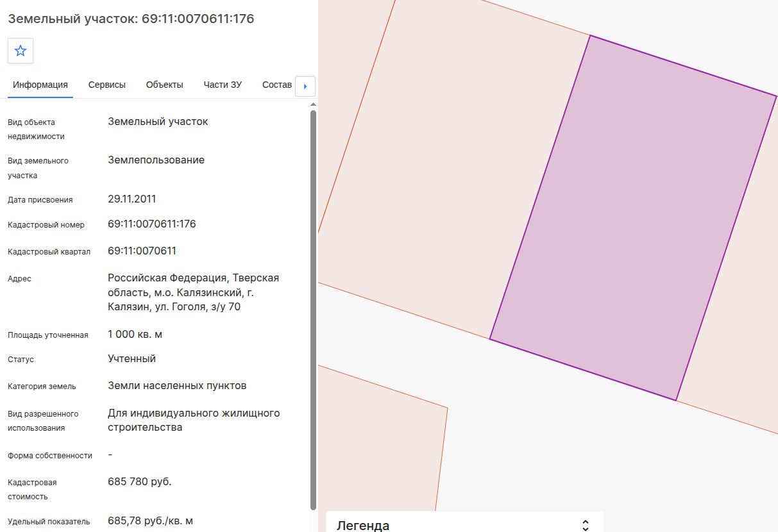Click the Площадь уточненная label
Image resolution: width=778 pixels, height=532 pixels.
(48, 335)
